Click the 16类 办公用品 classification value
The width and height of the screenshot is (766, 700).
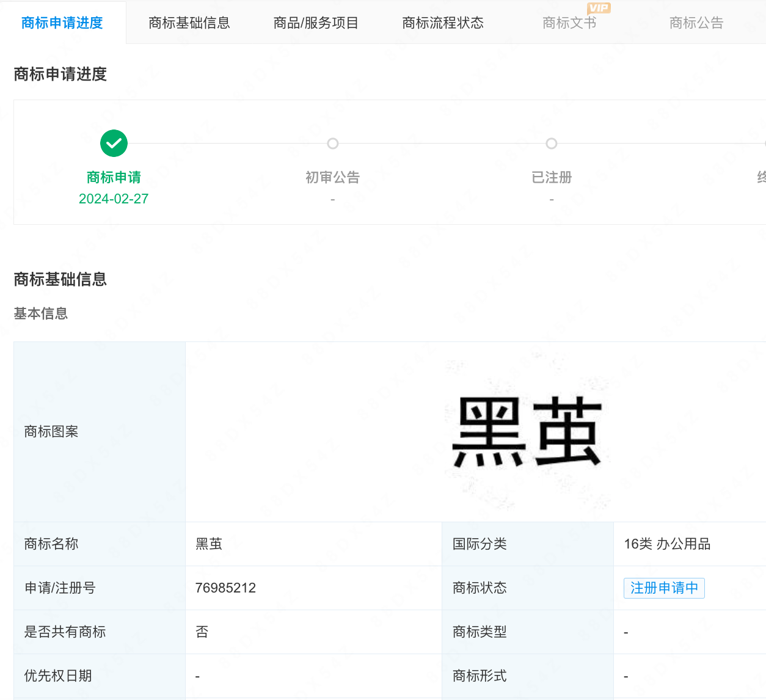coord(667,544)
